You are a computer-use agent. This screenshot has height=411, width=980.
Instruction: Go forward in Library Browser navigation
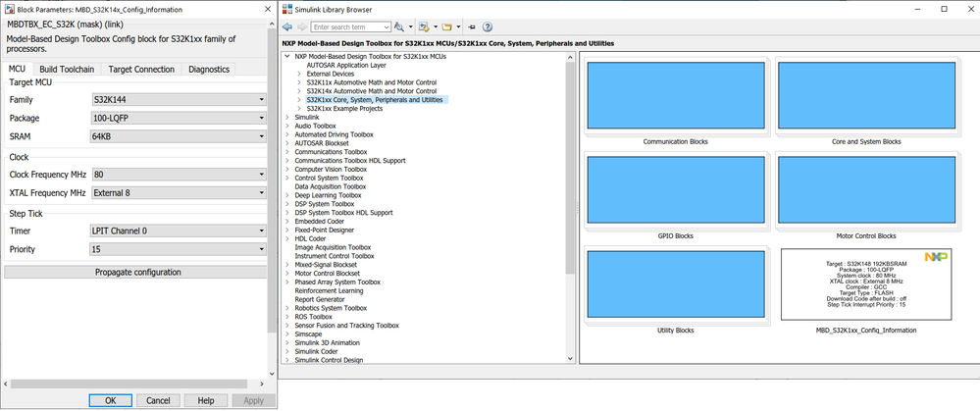[302, 26]
